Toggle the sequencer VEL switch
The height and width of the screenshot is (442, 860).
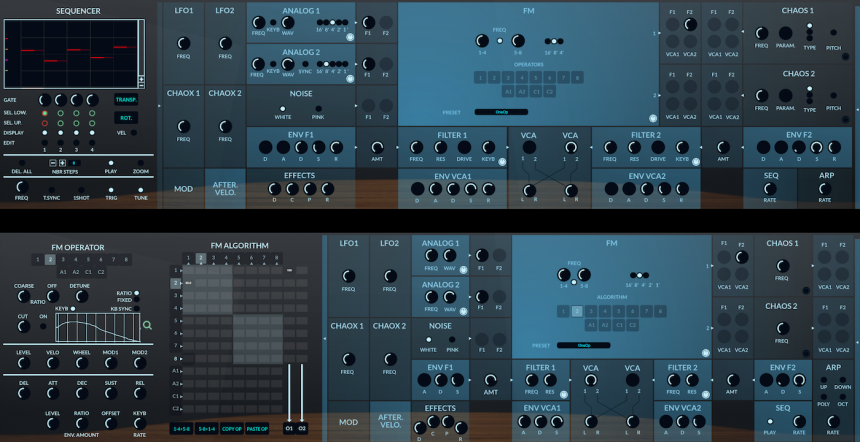coord(133,133)
